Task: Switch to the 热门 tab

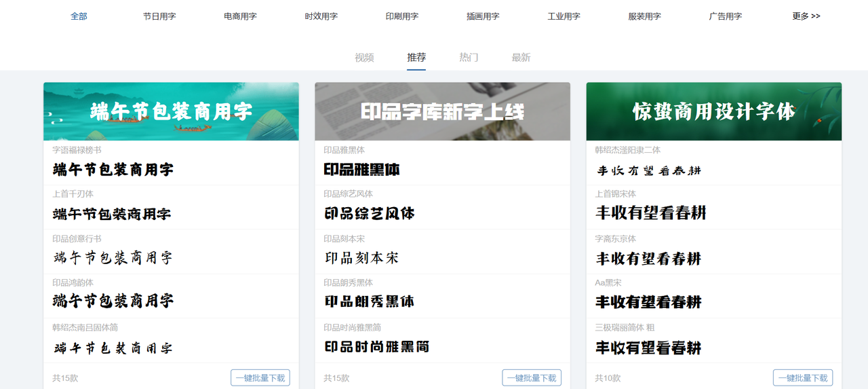Action: pyautogui.click(x=469, y=58)
